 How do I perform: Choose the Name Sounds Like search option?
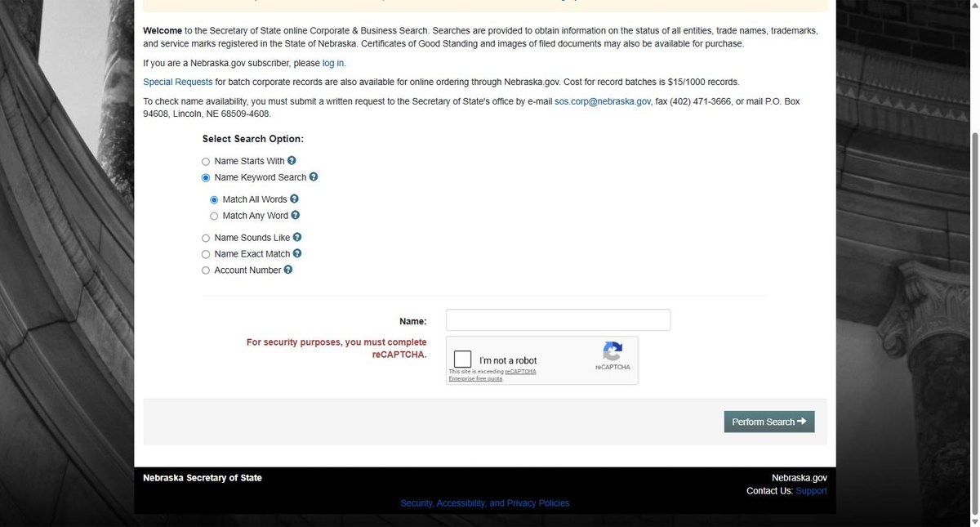pos(206,238)
